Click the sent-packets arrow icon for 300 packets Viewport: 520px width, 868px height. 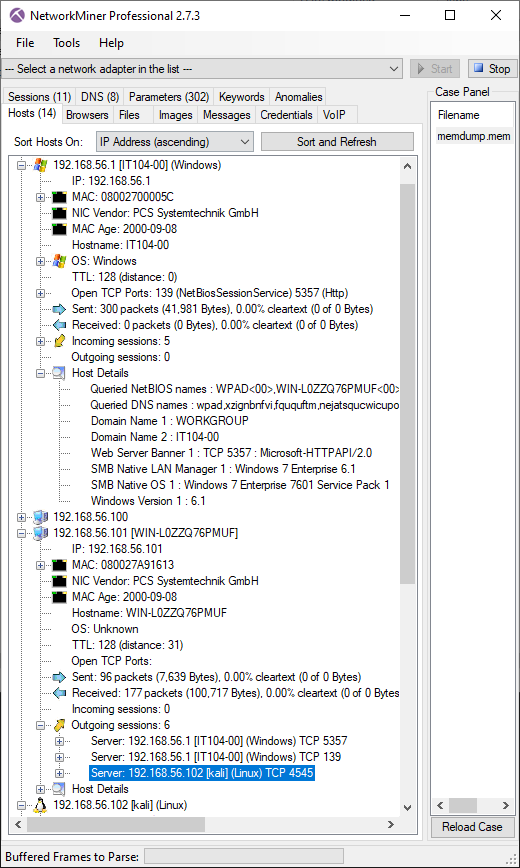click(59, 309)
